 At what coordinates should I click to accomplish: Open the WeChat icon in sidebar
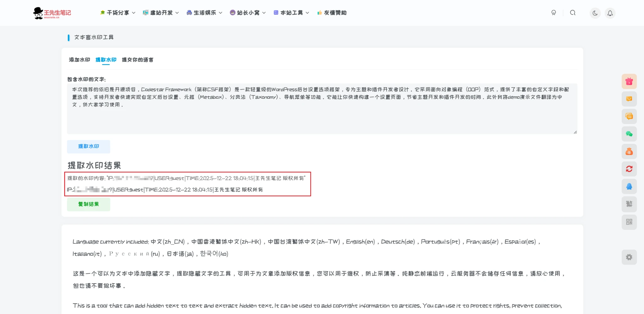pyautogui.click(x=629, y=134)
